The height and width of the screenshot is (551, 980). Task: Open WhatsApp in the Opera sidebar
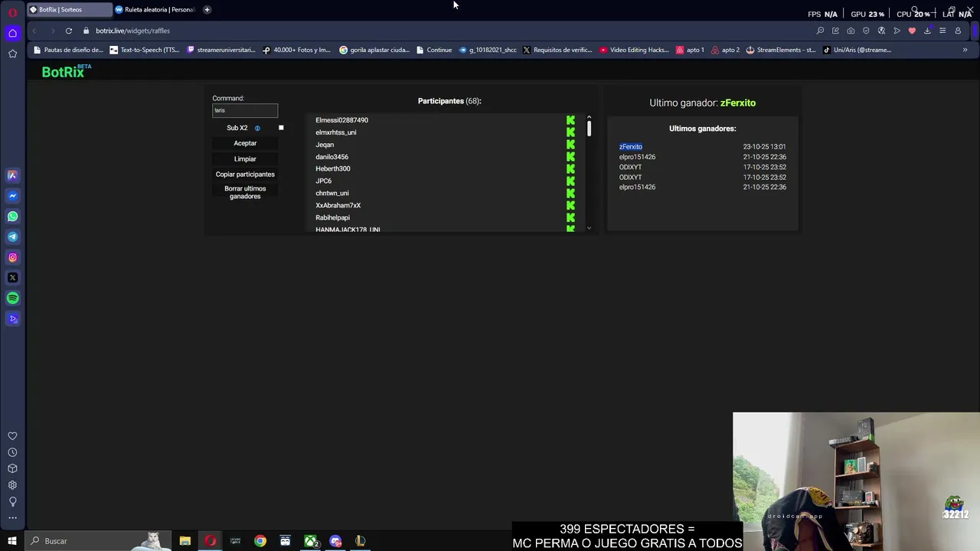click(x=12, y=217)
